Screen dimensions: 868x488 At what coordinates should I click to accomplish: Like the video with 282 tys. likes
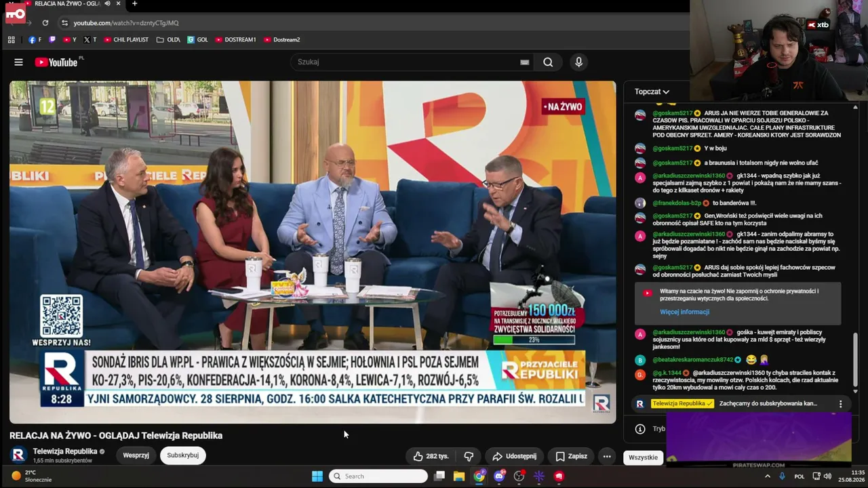point(431,456)
